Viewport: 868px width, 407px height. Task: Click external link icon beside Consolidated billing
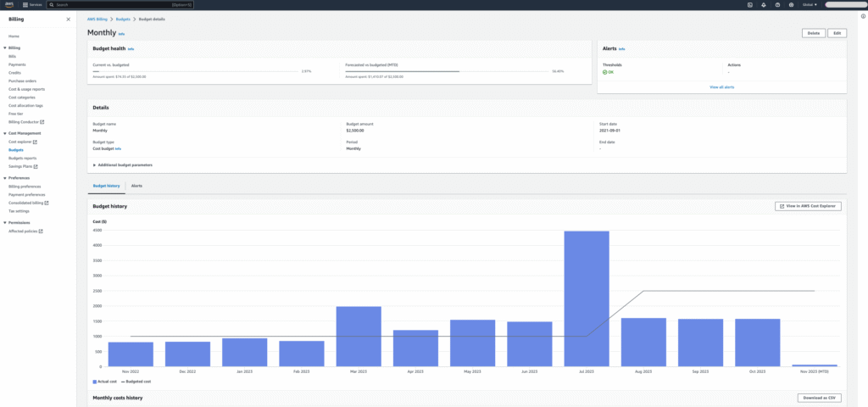(47, 203)
